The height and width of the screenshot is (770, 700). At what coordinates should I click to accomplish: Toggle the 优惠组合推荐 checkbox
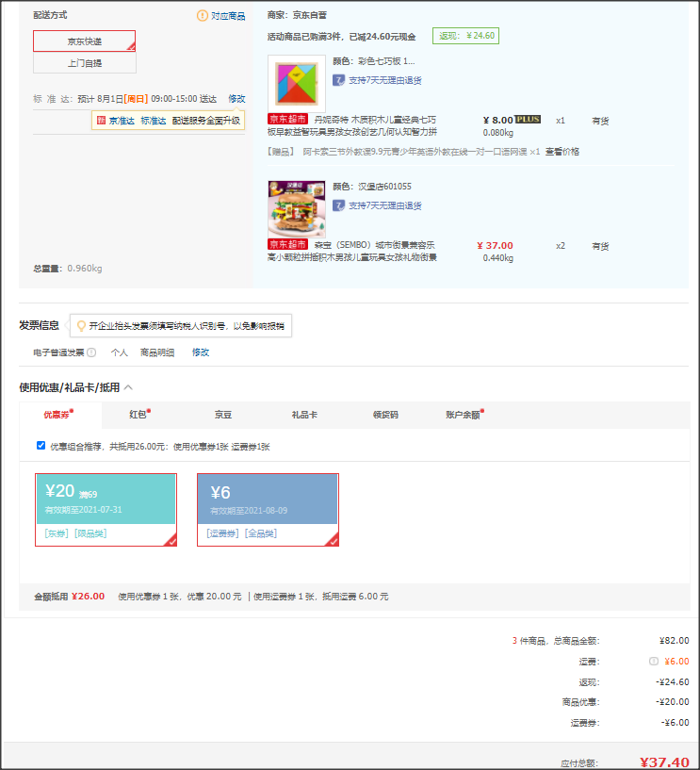(41, 446)
